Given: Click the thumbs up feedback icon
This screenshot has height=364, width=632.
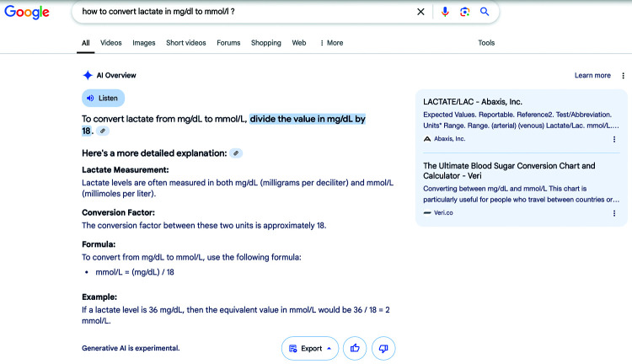Looking at the screenshot, I should [x=355, y=348].
